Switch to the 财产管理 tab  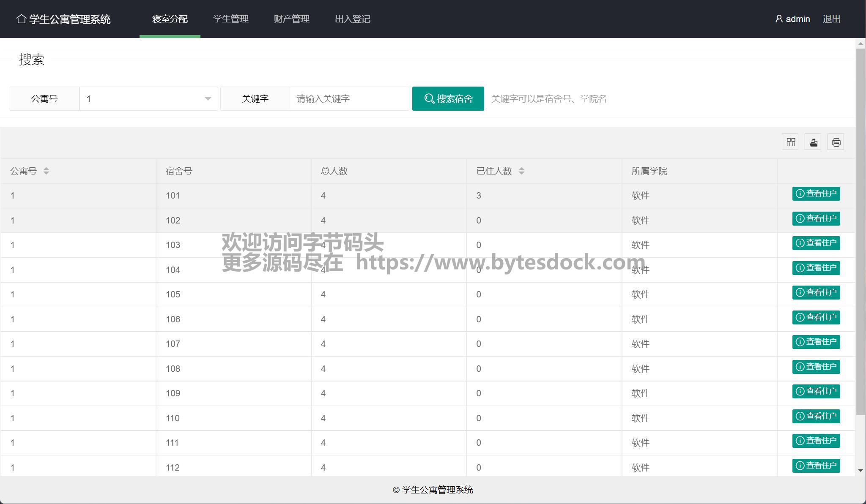291,19
